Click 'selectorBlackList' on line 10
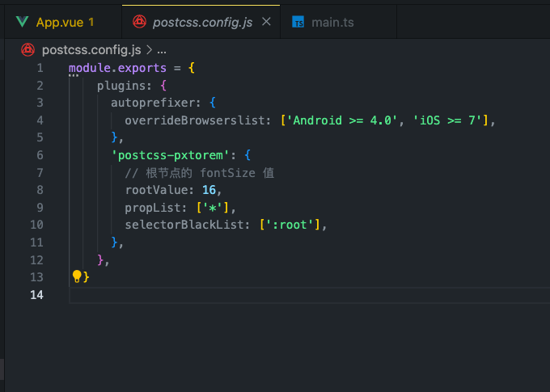Image resolution: width=550 pixels, height=392 pixels. pos(184,225)
